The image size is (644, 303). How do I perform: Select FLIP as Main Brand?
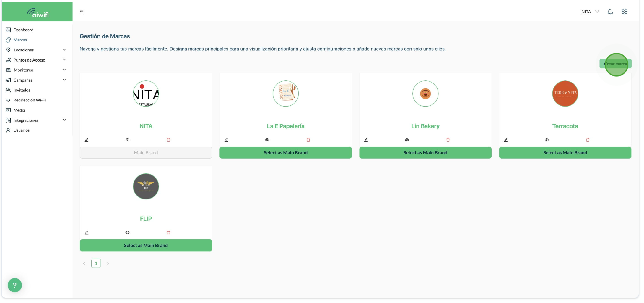[146, 245]
